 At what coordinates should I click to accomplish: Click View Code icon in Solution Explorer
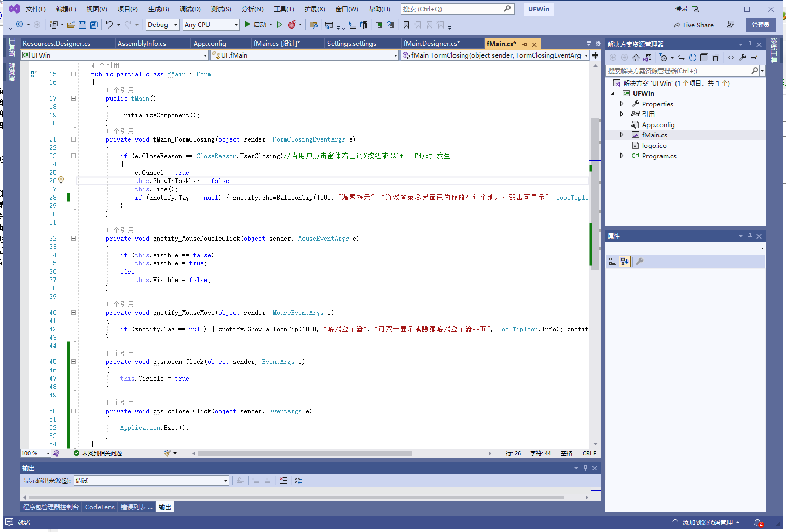[731, 58]
